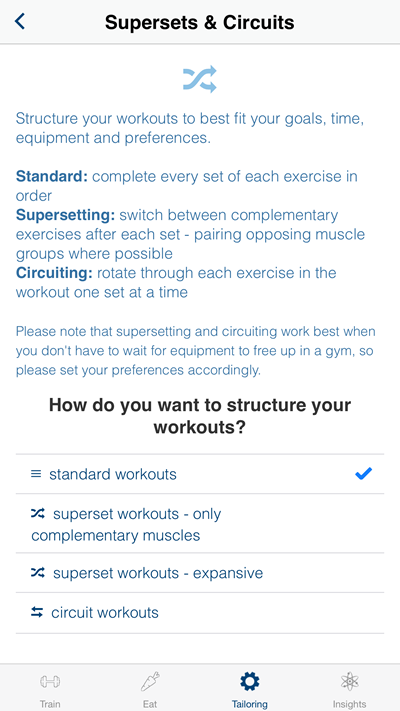
Task: Tap the Tailoring tab label
Action: point(249,704)
